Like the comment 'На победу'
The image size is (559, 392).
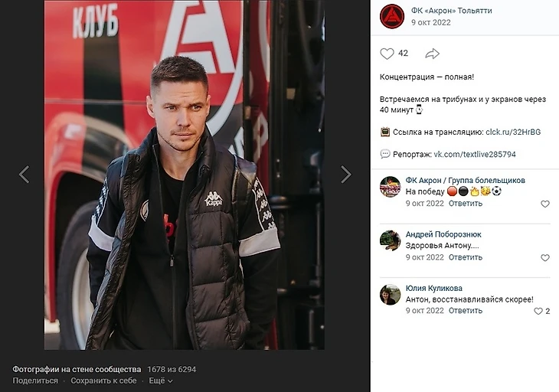(x=545, y=204)
